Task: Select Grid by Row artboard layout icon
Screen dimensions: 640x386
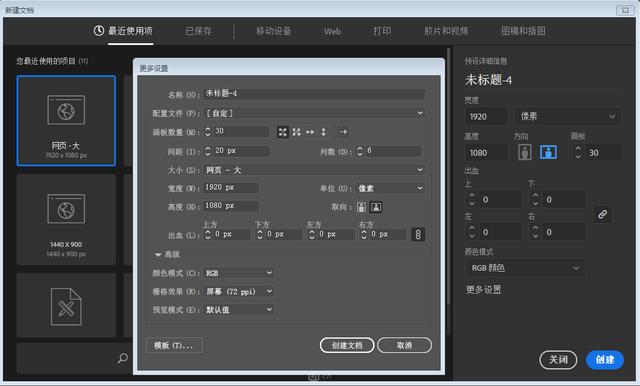Action: point(282,132)
